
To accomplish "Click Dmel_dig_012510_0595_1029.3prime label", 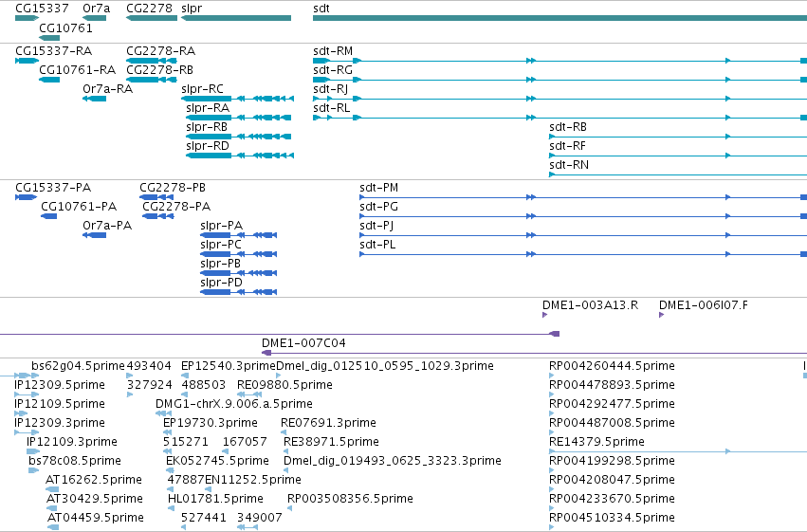I will [385, 366].
